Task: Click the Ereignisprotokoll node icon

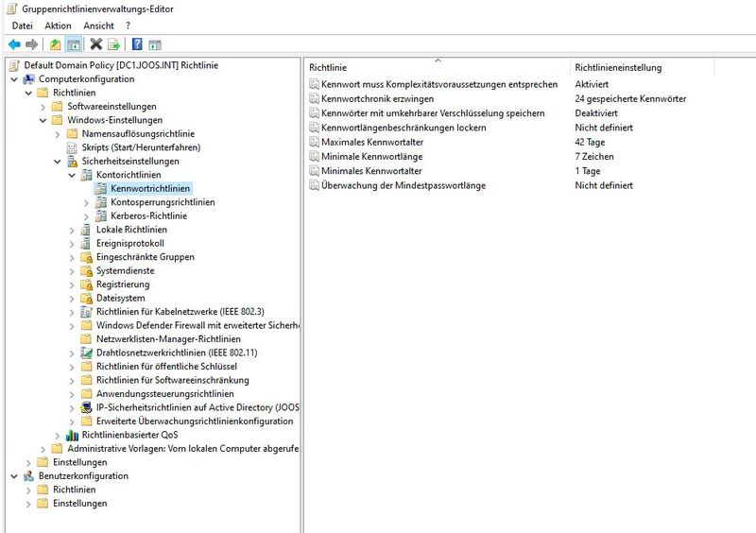Action: pos(86,244)
